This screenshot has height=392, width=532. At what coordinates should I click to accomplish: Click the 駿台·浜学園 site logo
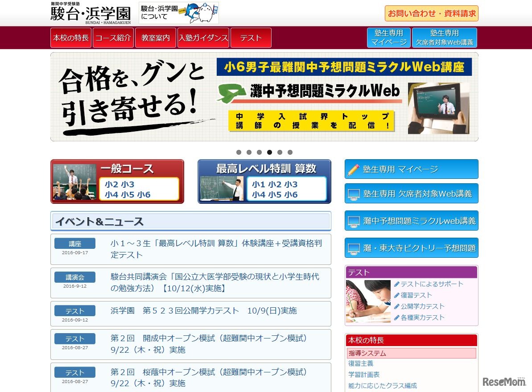[x=91, y=13]
